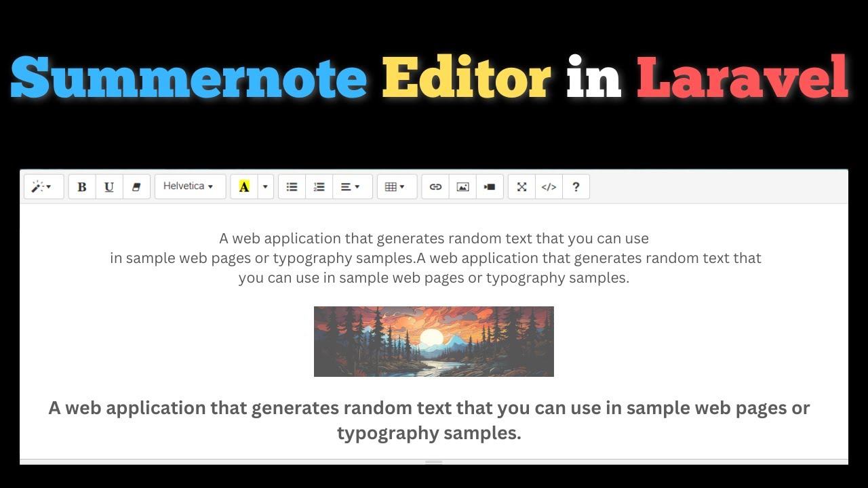
Task: Click the insert picture icon
Action: click(x=462, y=187)
